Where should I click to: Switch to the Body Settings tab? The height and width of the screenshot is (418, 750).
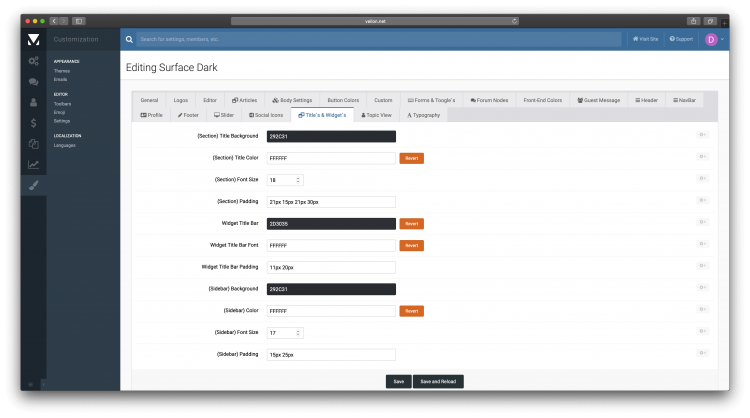[292, 100]
